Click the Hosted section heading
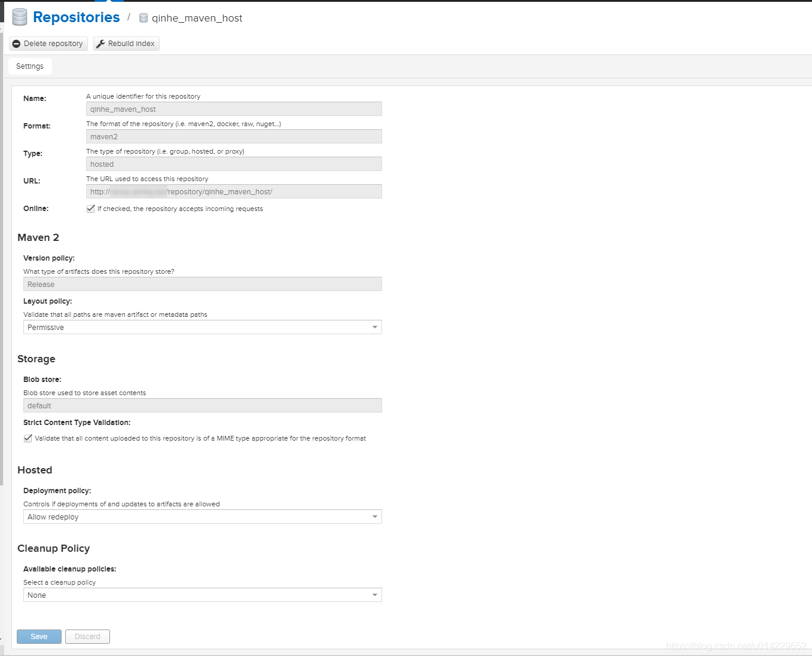The width and height of the screenshot is (812, 657). 35,470
